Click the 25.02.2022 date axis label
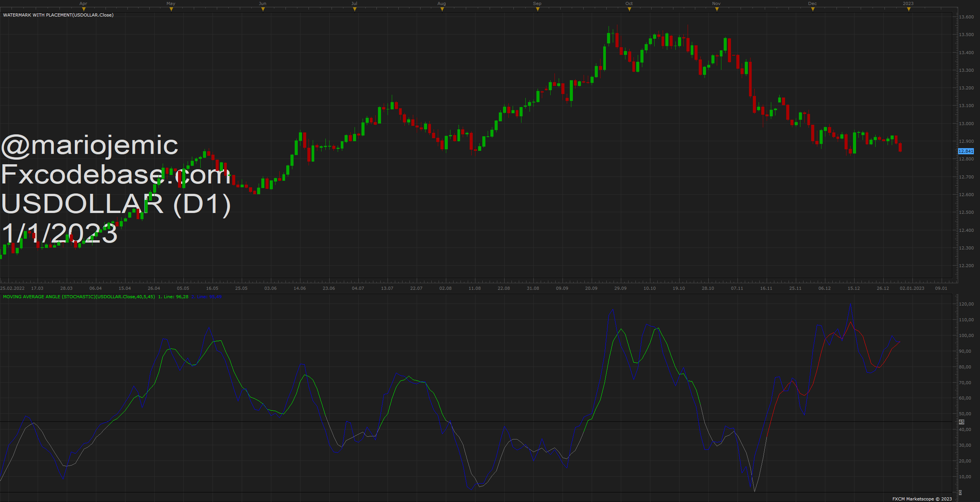Viewport: 980px width, 502px height. click(x=12, y=288)
